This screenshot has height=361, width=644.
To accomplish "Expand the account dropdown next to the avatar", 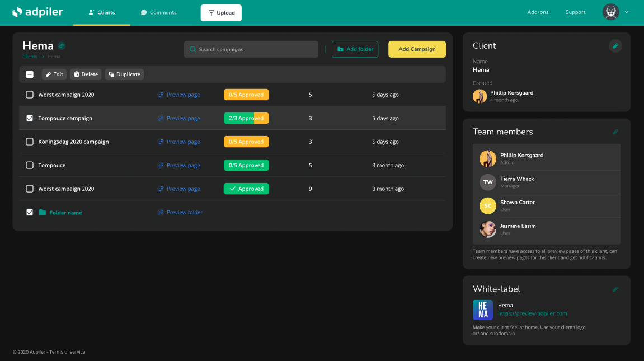I will (x=626, y=12).
